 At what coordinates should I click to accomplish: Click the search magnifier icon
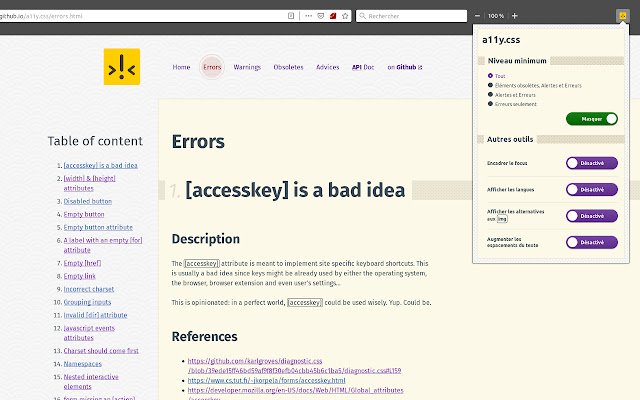tap(362, 16)
